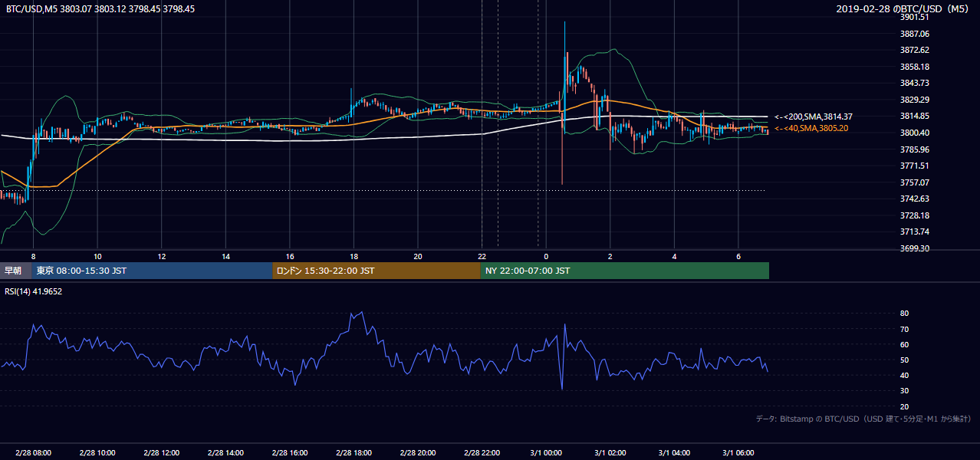This screenshot has width=980, height=460.
Task: Click the 2/28 22:00 time label
Action: pos(482,453)
